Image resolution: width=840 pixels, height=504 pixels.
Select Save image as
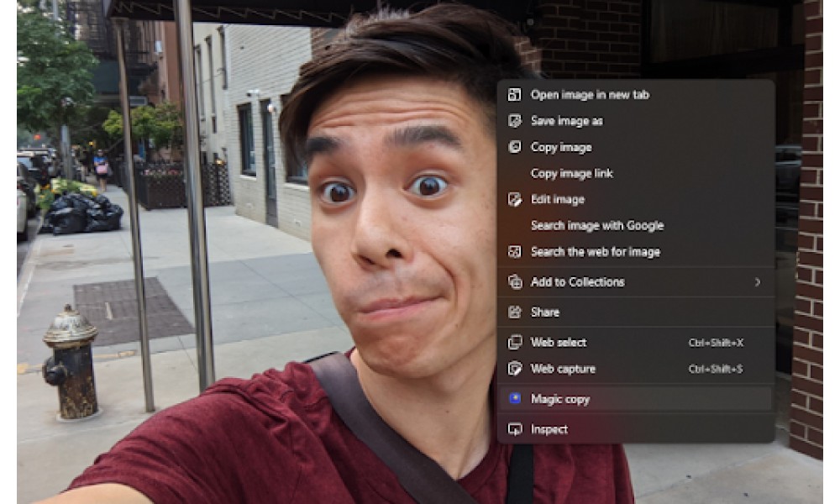tap(566, 121)
